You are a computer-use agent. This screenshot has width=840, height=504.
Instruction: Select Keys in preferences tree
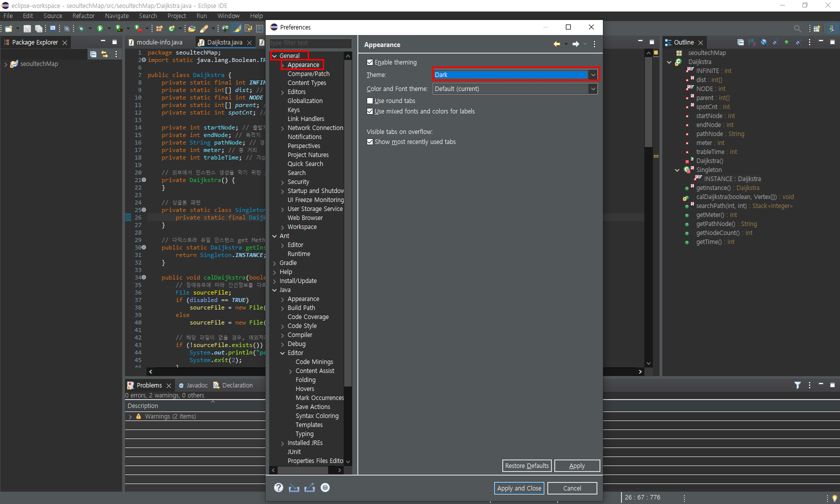coord(294,110)
